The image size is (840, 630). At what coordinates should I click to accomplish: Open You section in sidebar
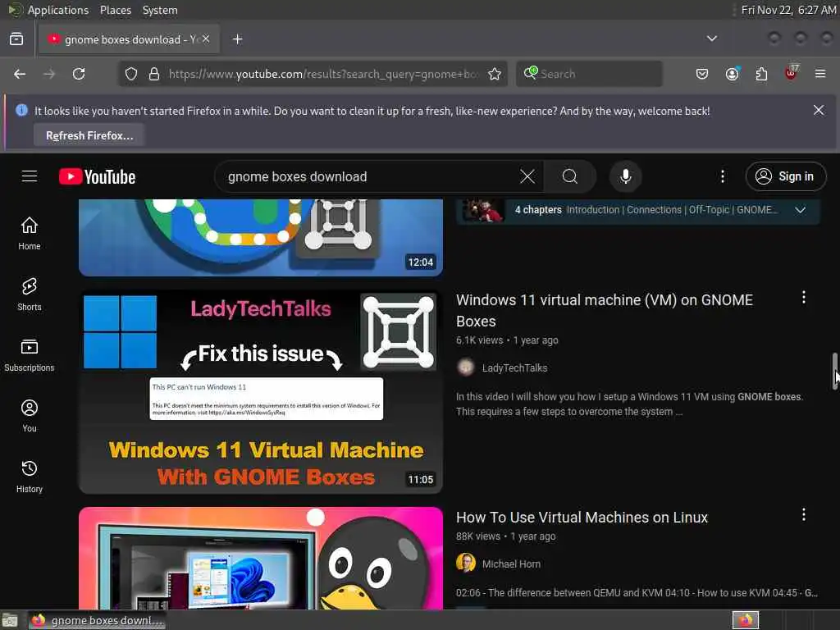[x=30, y=415]
